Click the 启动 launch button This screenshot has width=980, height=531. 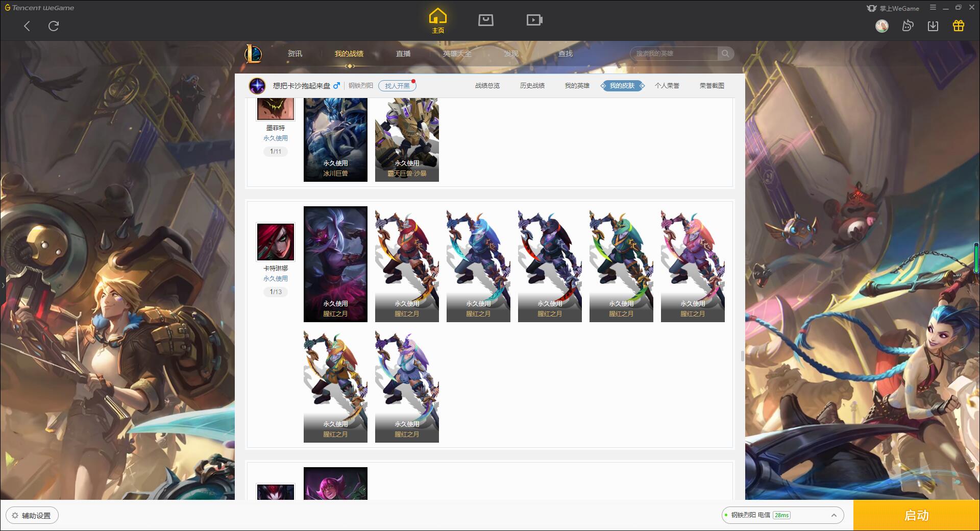coord(917,516)
